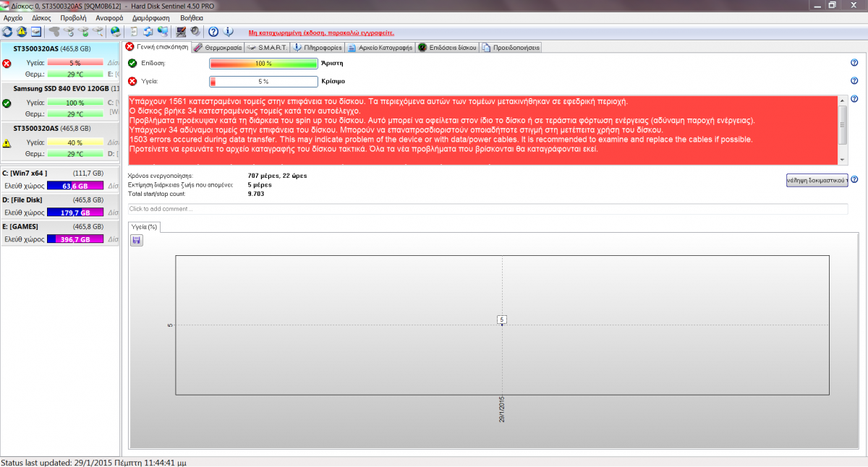This screenshot has height=467, width=868.
Task: Click the unregistered version registration link
Action: point(321,33)
